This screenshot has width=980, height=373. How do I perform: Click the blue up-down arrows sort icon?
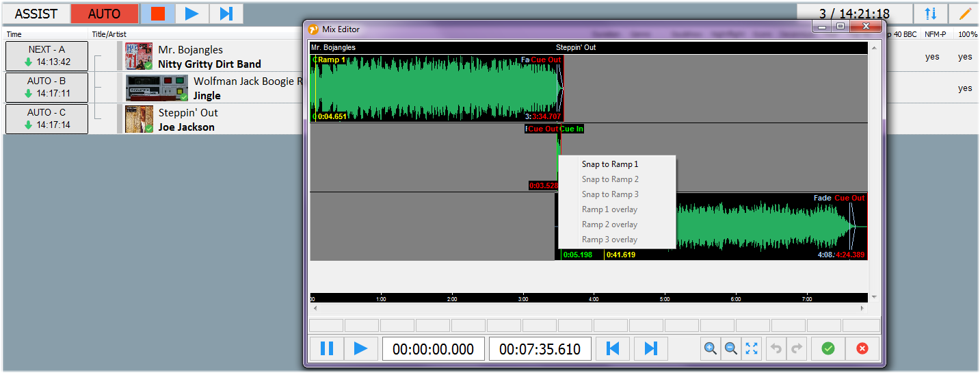pos(931,14)
